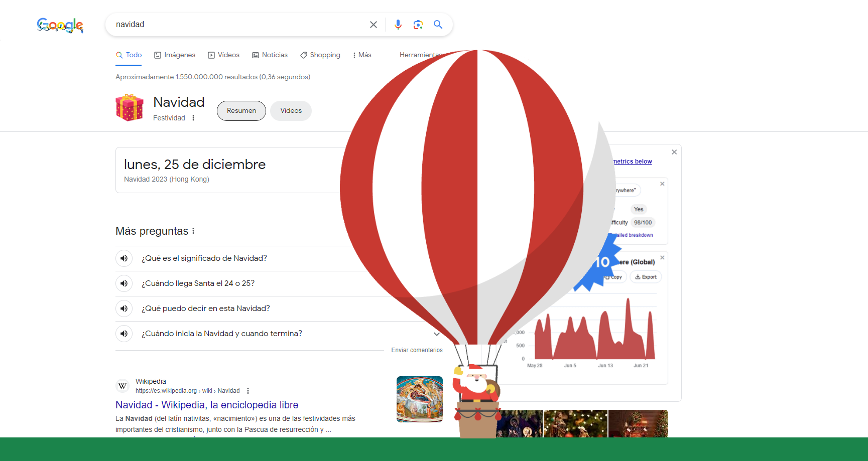Open the Noticias tab
Screen dimensions: 868x461
click(270, 55)
